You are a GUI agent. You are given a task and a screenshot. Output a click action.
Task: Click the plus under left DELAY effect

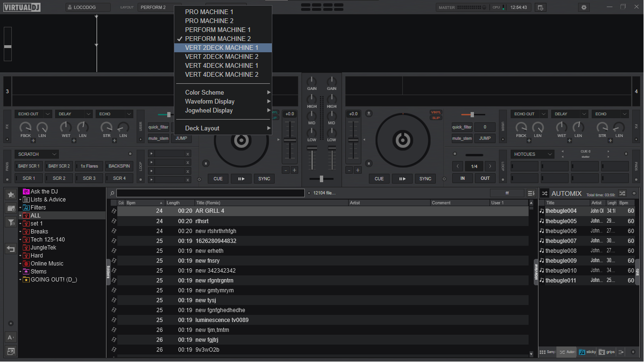pos(74,141)
